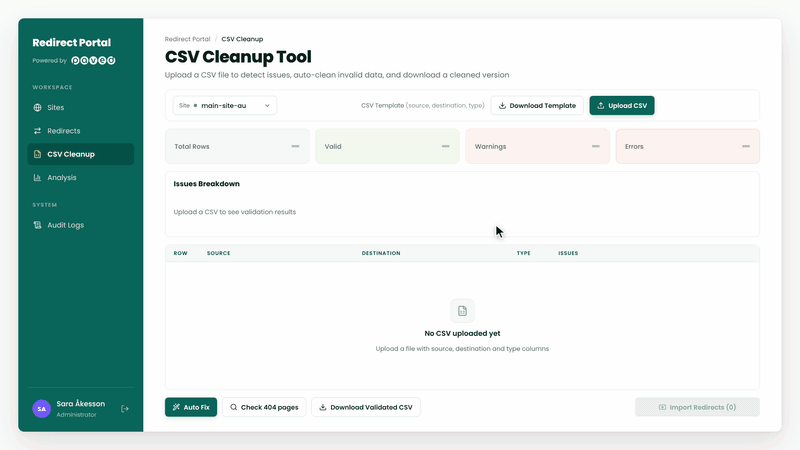
Task: Click the Redirects arrows icon
Action: 37,131
